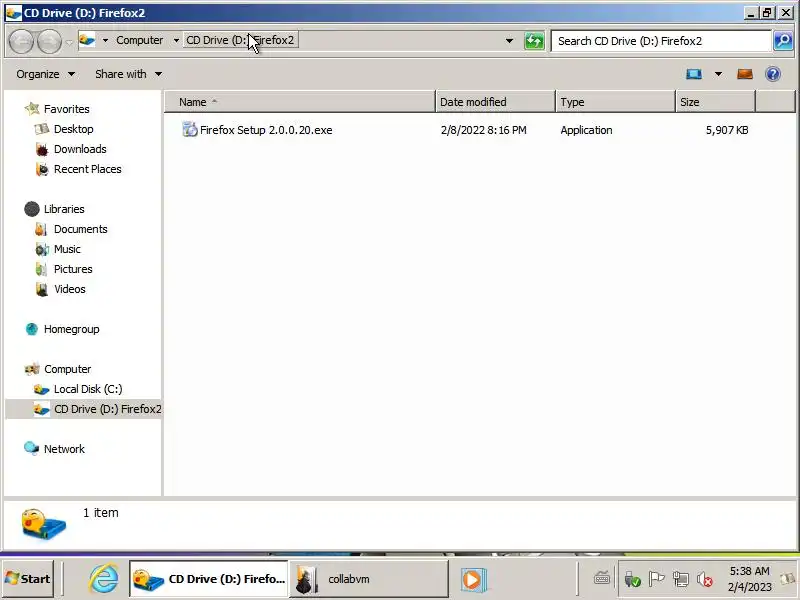Show the preview pane icon
The height and width of the screenshot is (600, 800).
click(745, 74)
